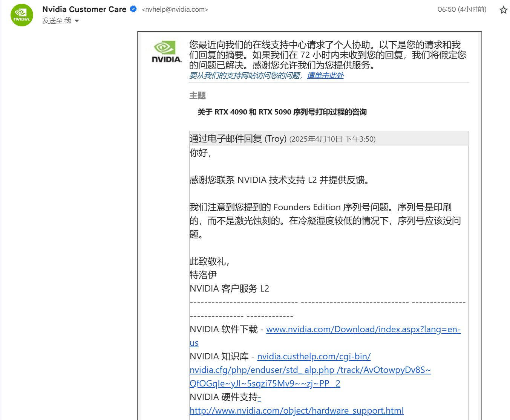
Task: Click the Nvidia sender avatar icon
Action: (x=22, y=15)
